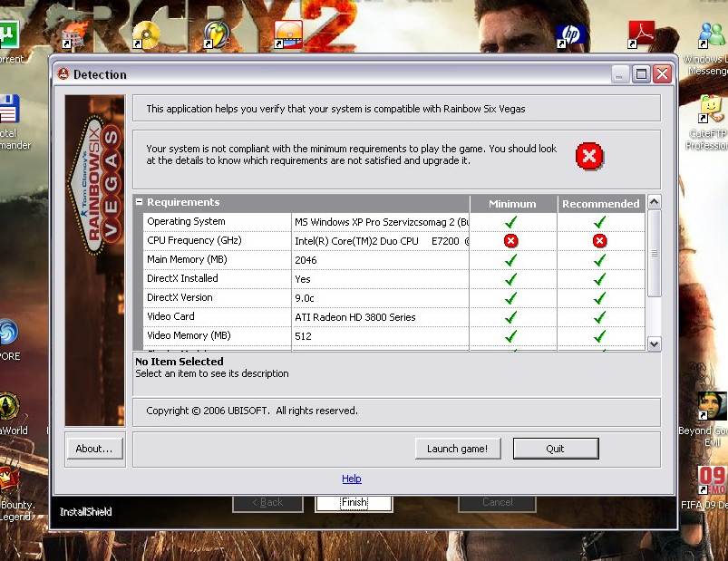Click the Video Card Recommended green checkmark

pyautogui.click(x=599, y=317)
